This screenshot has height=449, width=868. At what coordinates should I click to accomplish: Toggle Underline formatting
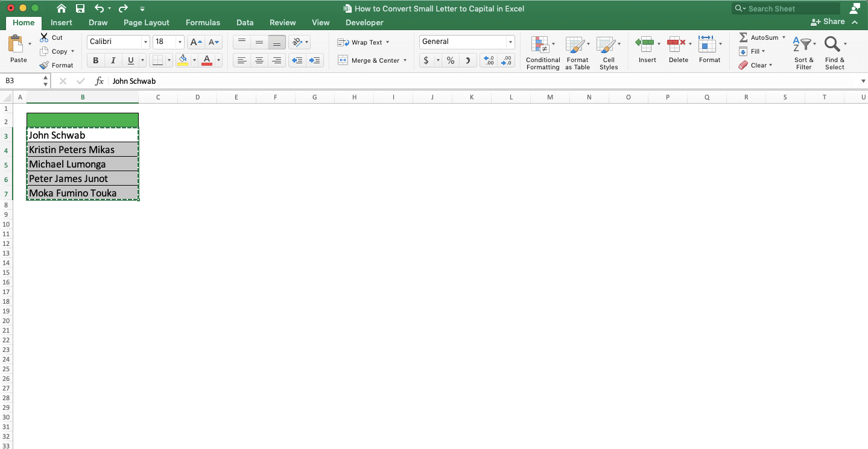[130, 60]
